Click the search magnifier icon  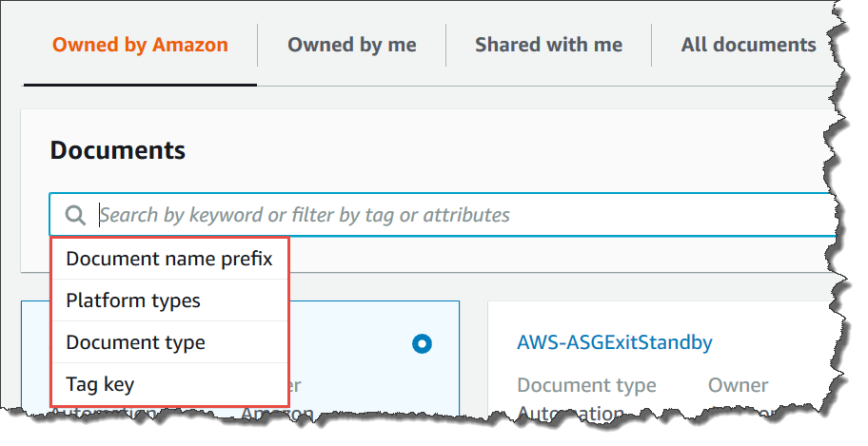click(75, 215)
